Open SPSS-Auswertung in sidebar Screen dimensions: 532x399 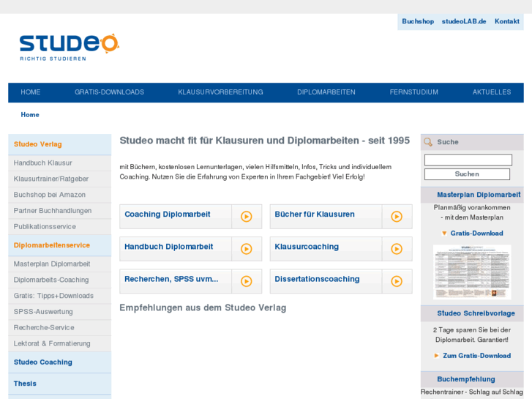click(x=60, y=312)
